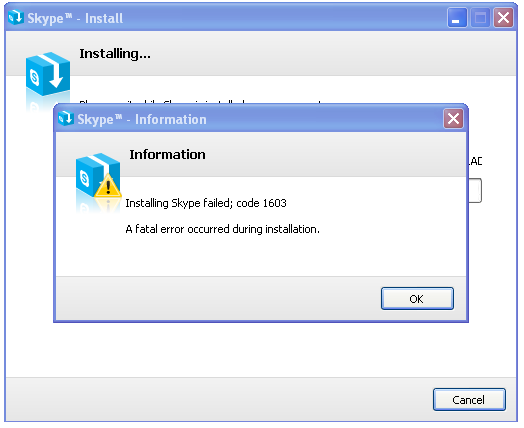This screenshot has height=428, width=524.
Task: Click Skype icon in Install title bar
Action: click(x=16, y=17)
